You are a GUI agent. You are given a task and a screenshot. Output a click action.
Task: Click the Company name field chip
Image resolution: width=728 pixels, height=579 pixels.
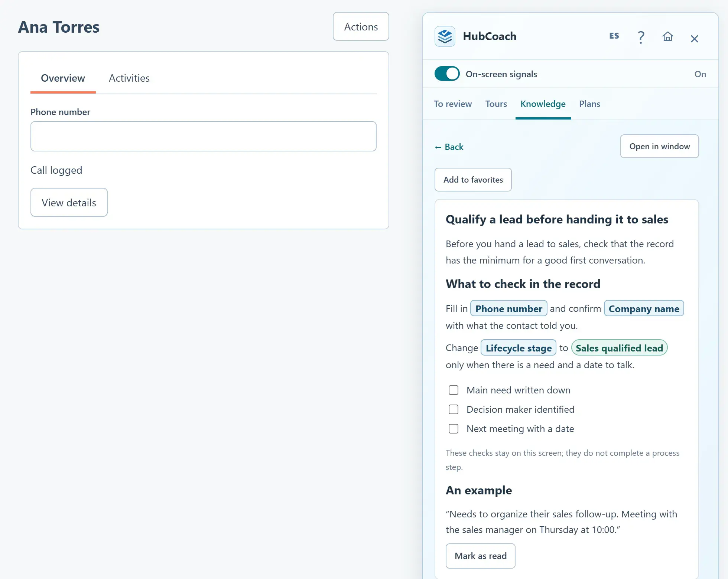pyautogui.click(x=644, y=308)
